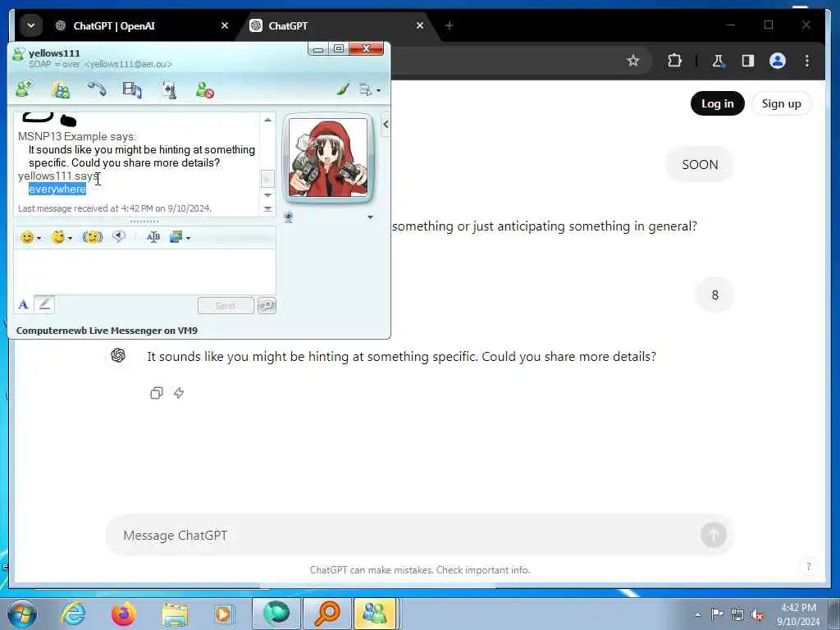Open the show menu dropdown in Messenger

(370, 90)
